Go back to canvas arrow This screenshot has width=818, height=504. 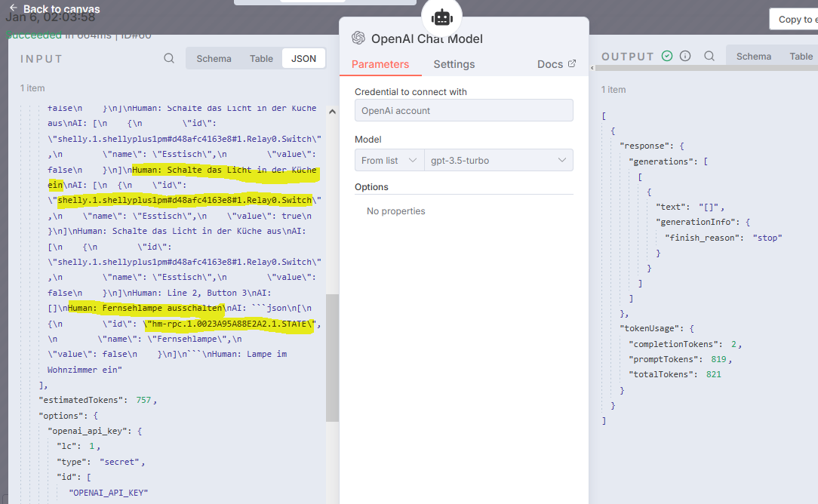click(14, 8)
